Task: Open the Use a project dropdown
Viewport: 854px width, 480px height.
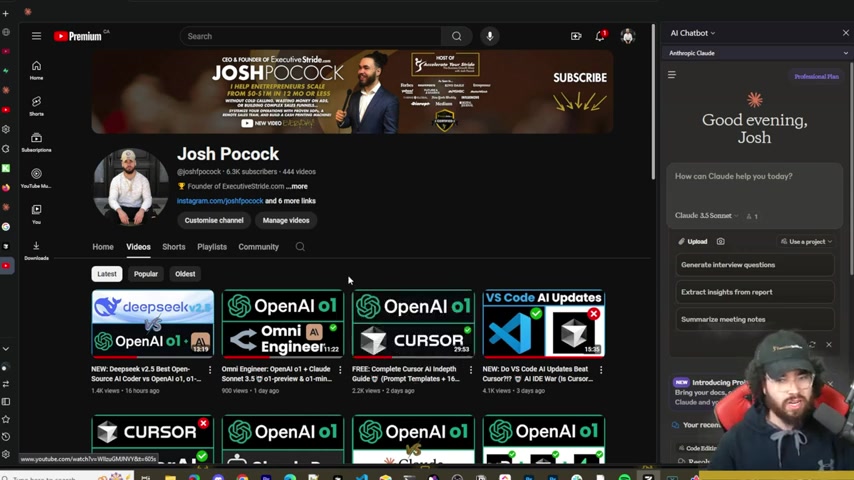Action: coord(806,241)
